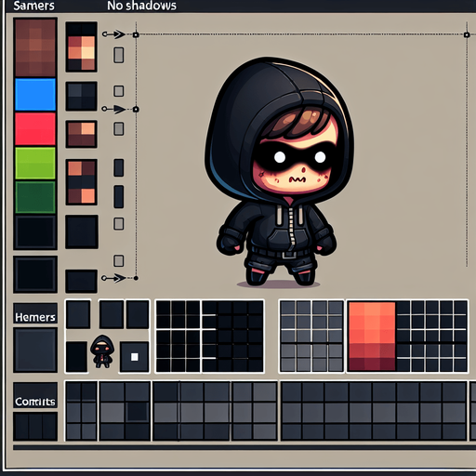476x476 pixels.
Task: Click the top-left selection handle on canvas
Action: [x=136, y=35]
